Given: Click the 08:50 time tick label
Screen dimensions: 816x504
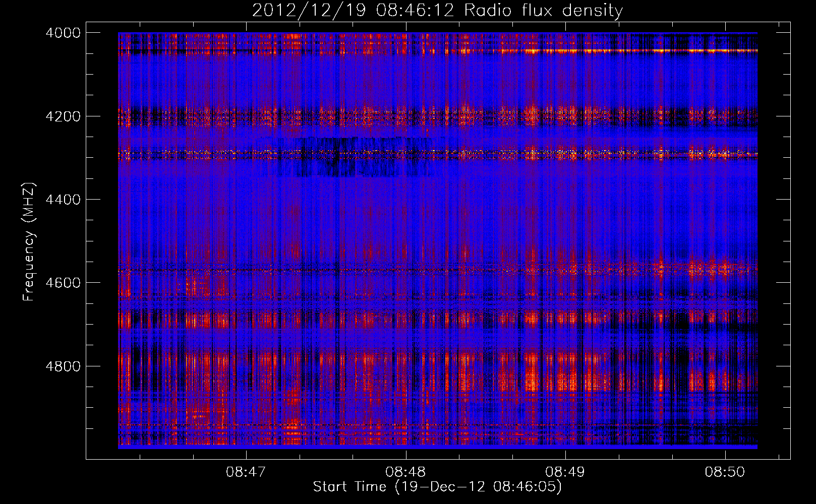Looking at the screenshot, I should [725, 472].
